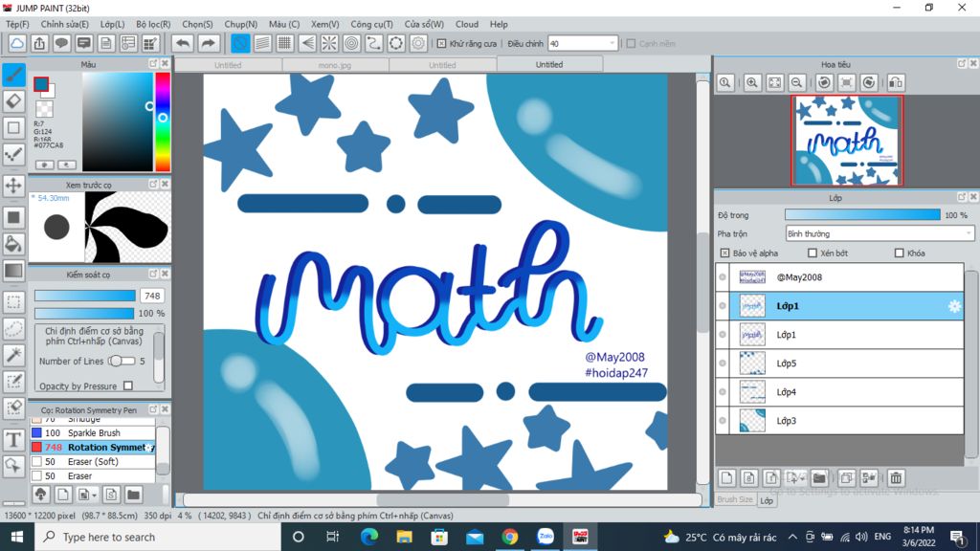Image resolution: width=980 pixels, height=551 pixels.
Task: Select the Eraser (Soft) brush
Action: pos(93,462)
